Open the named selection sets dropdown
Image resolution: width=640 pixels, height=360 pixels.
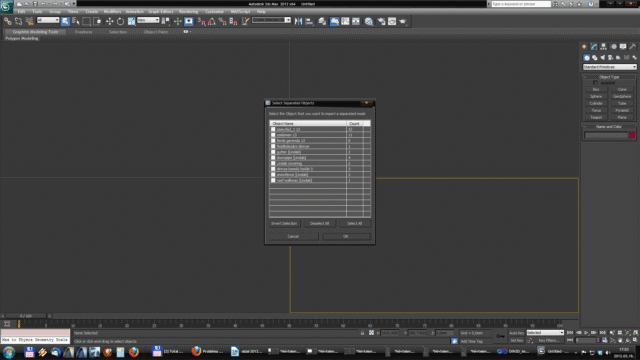point(271,20)
